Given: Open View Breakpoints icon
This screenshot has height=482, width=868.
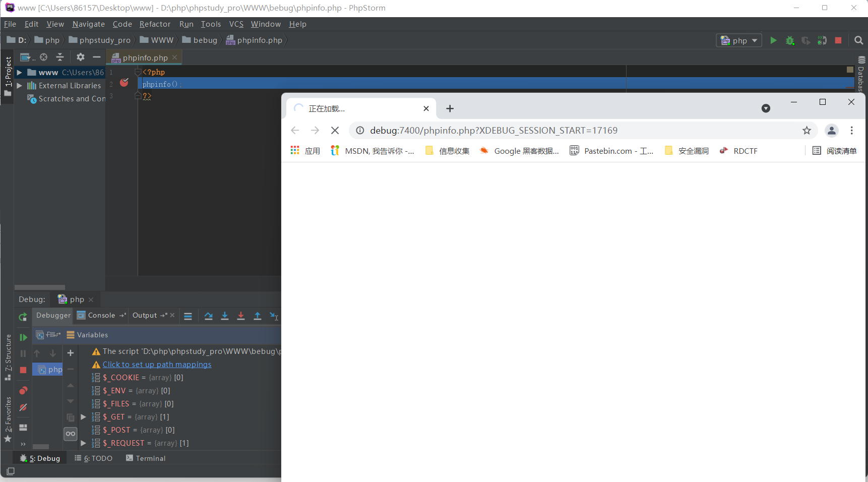Looking at the screenshot, I should point(23,391).
